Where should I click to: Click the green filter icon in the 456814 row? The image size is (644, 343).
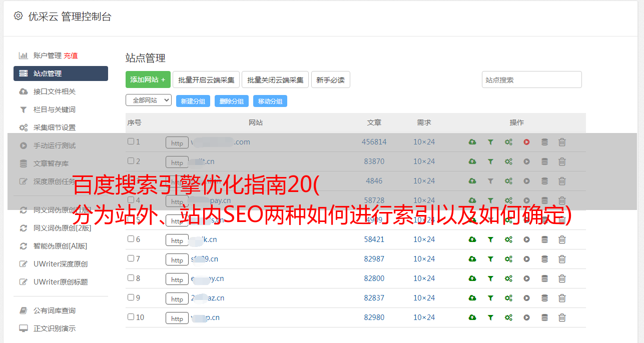[x=490, y=142]
